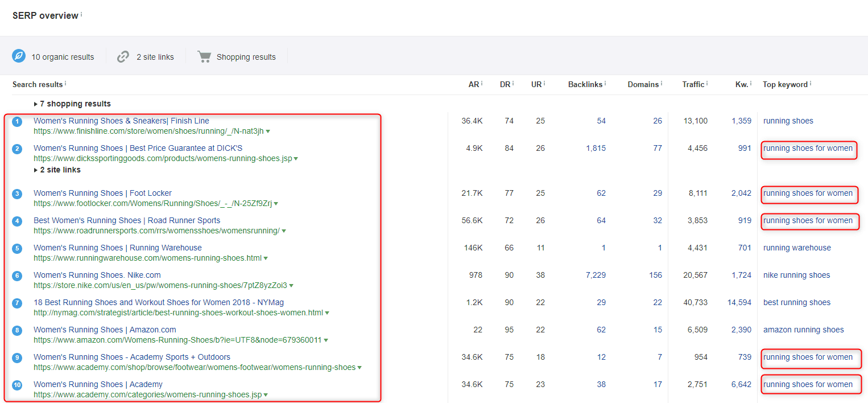The width and height of the screenshot is (868, 403).
Task: Open dropdown arrow after amazon.com URL
Action: click(x=325, y=340)
